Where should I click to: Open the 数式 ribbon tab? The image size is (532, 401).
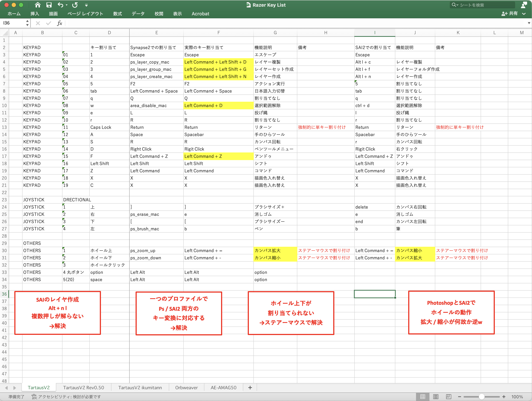click(117, 14)
